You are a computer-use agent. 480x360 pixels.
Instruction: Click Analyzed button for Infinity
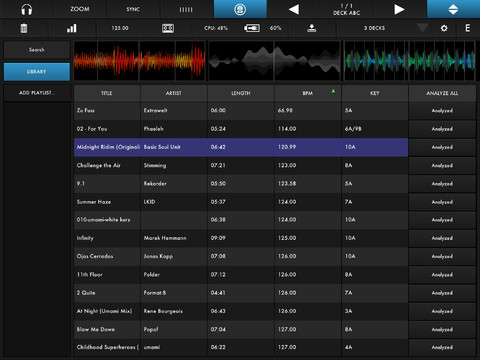tap(442, 238)
